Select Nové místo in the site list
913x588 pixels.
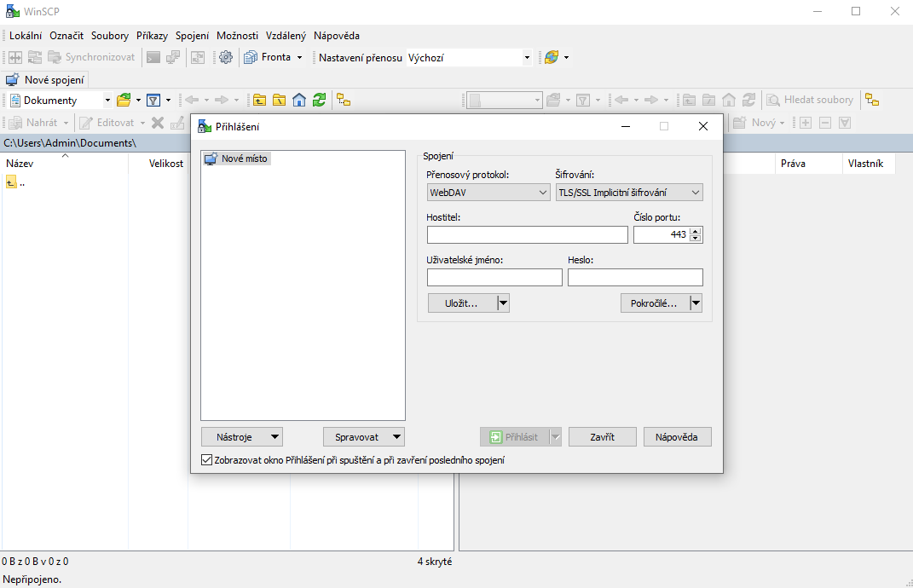(x=237, y=159)
